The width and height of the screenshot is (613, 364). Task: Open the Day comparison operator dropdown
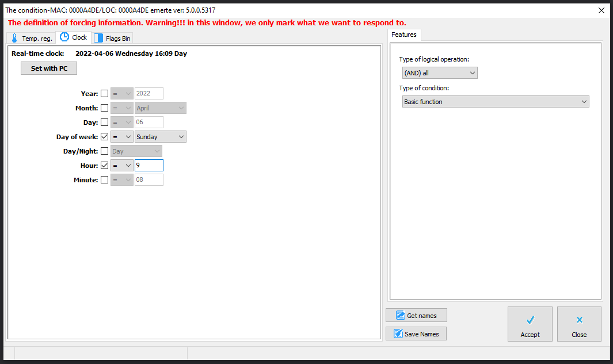121,122
